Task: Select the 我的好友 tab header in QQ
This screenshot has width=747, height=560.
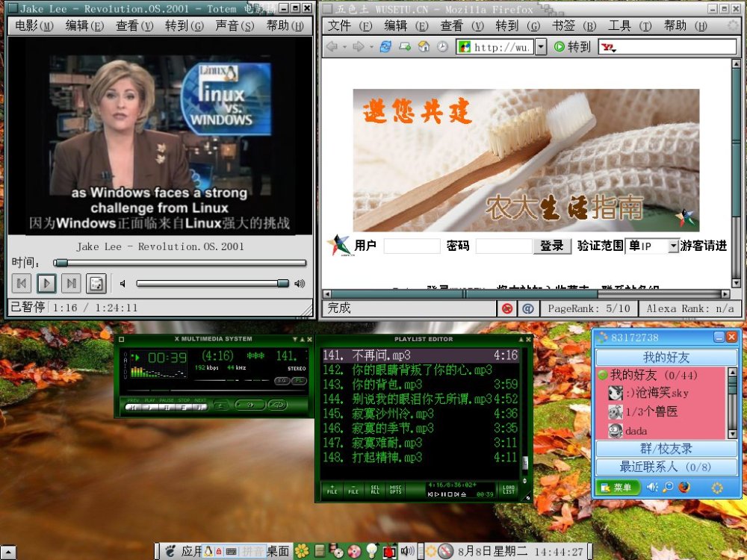Action: (666, 358)
